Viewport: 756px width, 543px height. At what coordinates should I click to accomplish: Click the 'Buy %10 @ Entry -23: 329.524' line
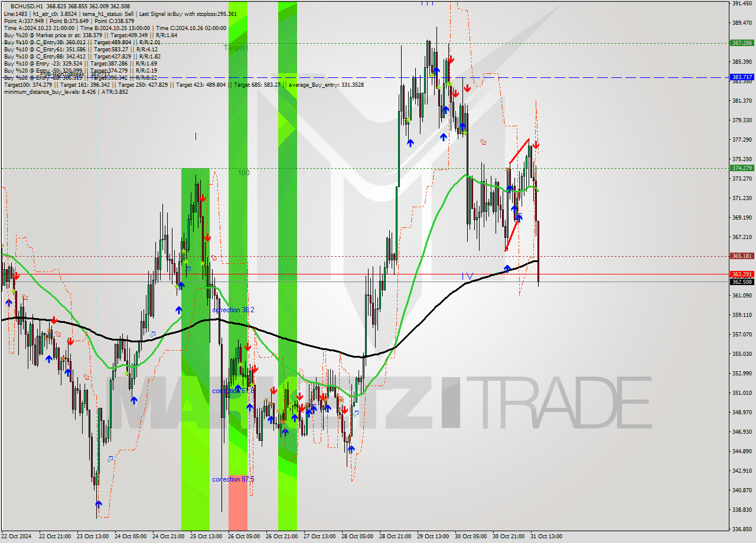[x=80, y=63]
